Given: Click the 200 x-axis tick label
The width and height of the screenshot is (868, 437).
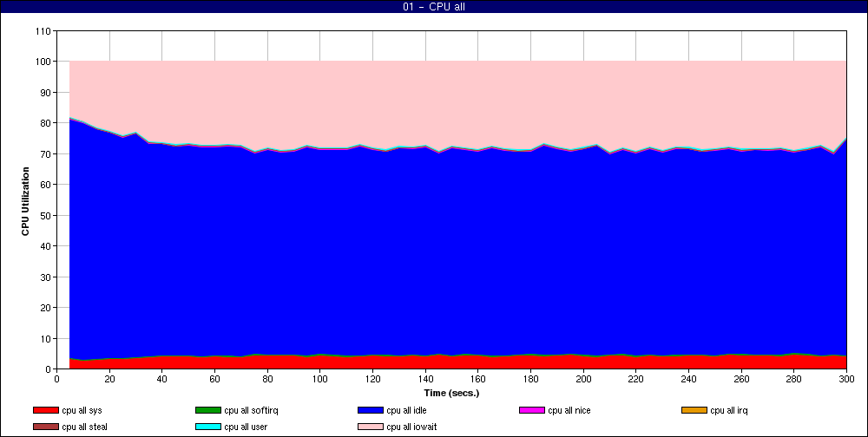Looking at the screenshot, I should tap(583, 379).
